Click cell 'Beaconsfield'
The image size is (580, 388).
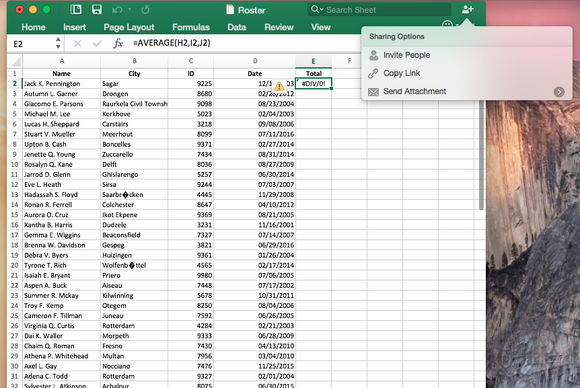[x=134, y=235]
